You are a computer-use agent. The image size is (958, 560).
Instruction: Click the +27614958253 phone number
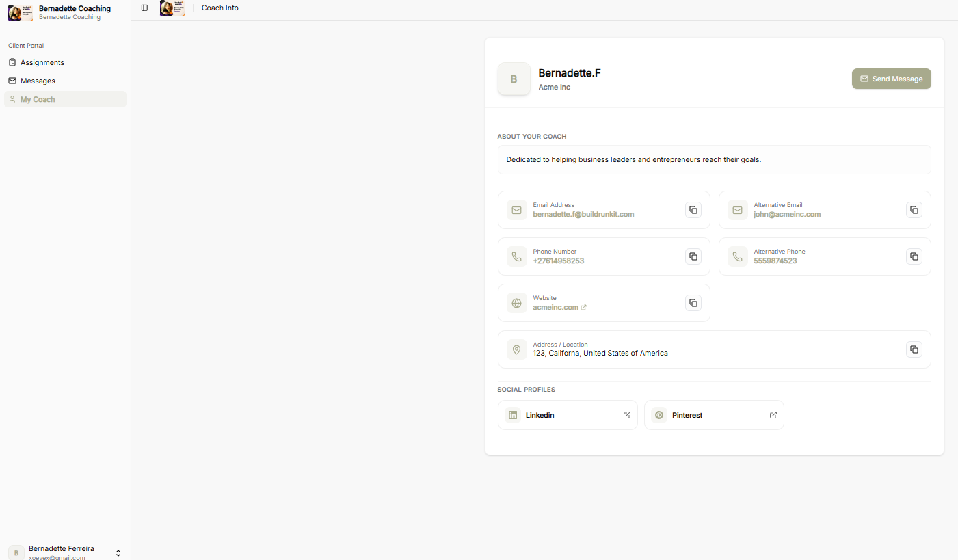[559, 261]
